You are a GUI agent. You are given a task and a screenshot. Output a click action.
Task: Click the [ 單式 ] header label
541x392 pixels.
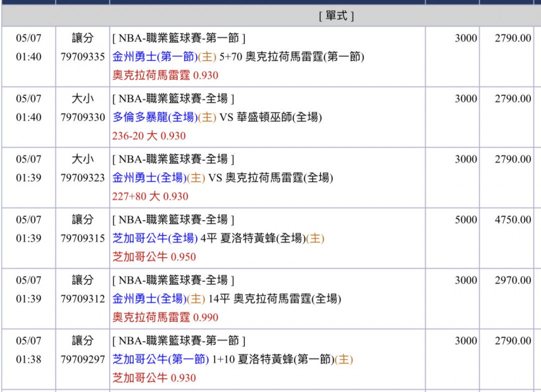337,16
